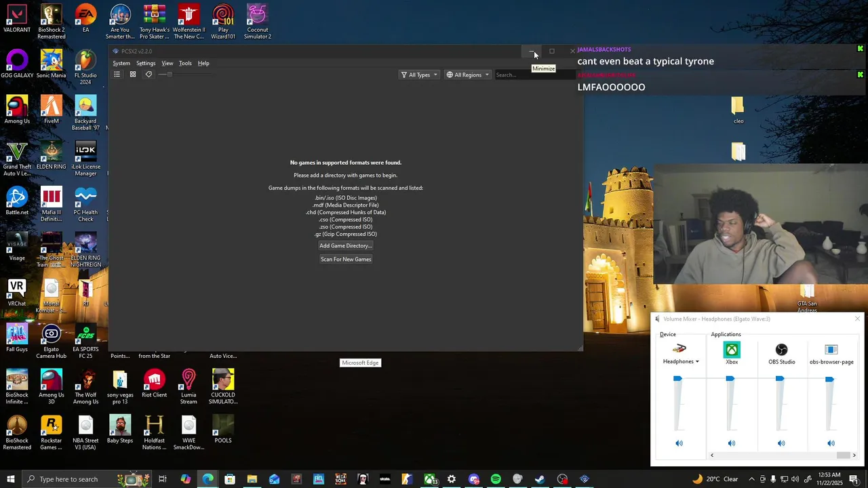Select the Wolfenstein II desktop icon
868x488 pixels.
click(189, 22)
